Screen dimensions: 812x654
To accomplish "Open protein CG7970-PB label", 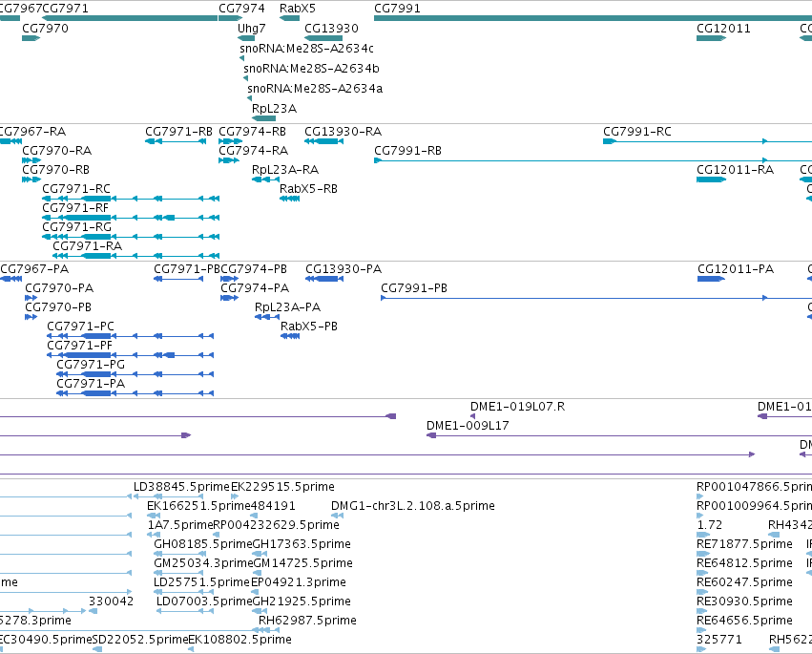I will 58,307.
